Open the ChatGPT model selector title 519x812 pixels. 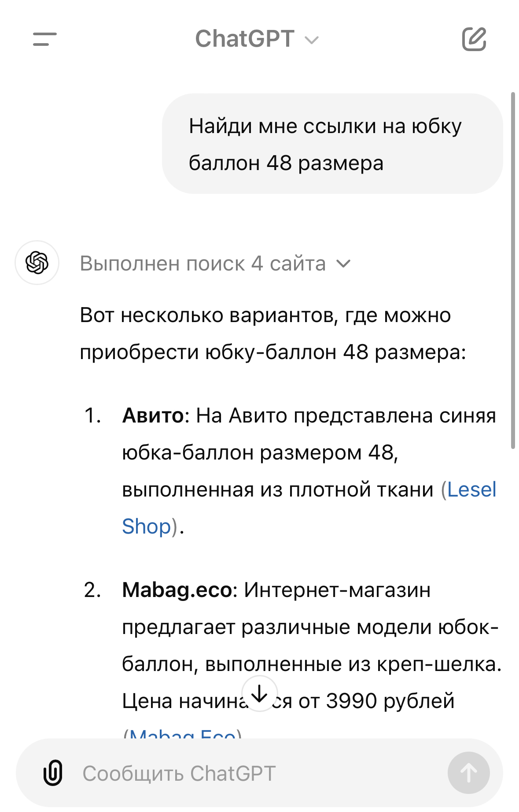click(x=257, y=39)
